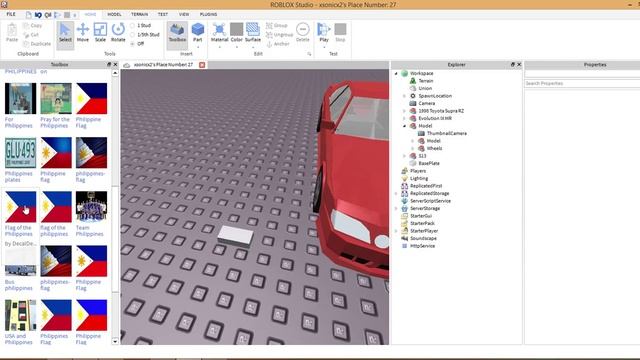Screen dimensions: 640x360
Task: Switch to the TERRAIN ribbon tab
Action: click(140, 14)
